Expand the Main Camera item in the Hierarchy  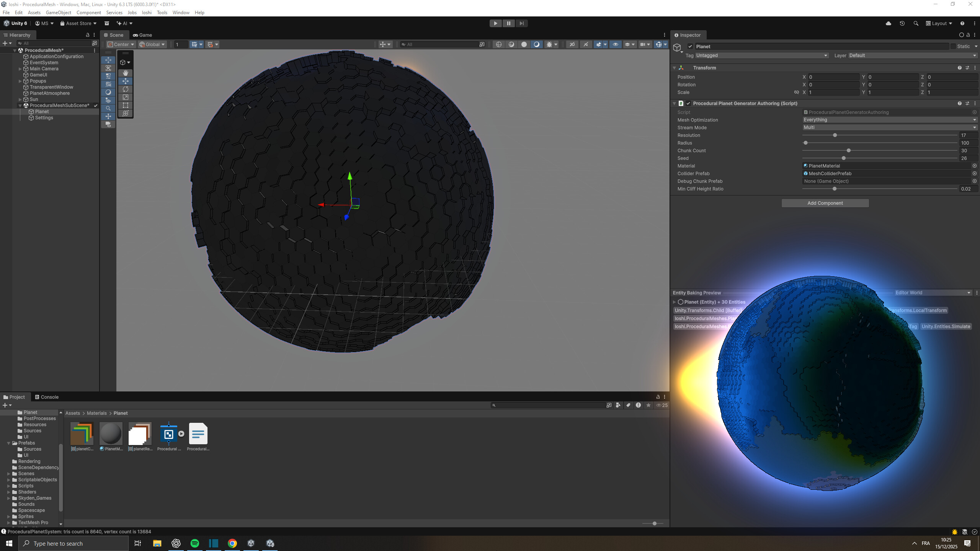(x=20, y=68)
